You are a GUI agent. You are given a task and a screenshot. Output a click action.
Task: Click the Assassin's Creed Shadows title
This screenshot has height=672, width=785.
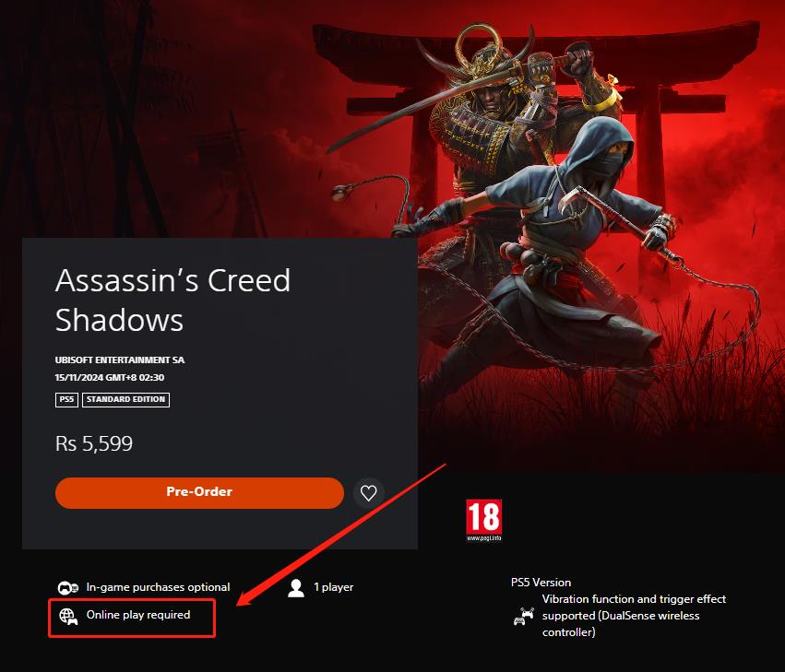(x=172, y=300)
